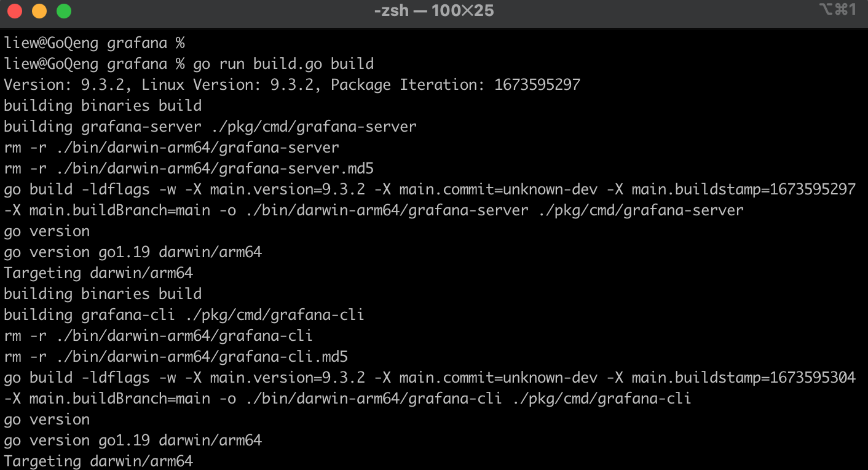Click the window title '-zsh — 100×25'
868x470 pixels.
pos(434,10)
